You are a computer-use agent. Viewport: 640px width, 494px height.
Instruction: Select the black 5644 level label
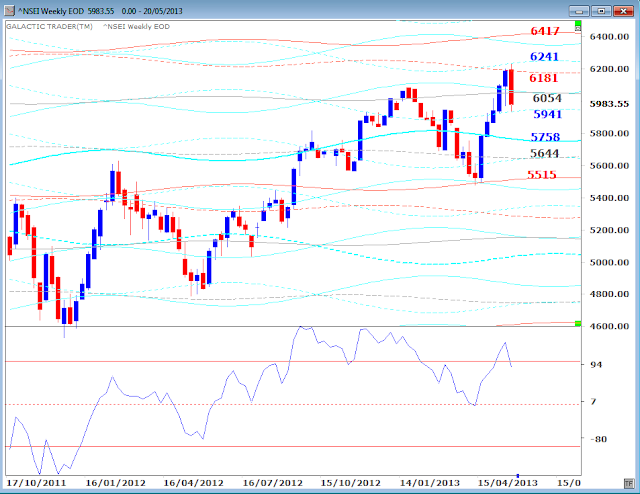tap(544, 153)
